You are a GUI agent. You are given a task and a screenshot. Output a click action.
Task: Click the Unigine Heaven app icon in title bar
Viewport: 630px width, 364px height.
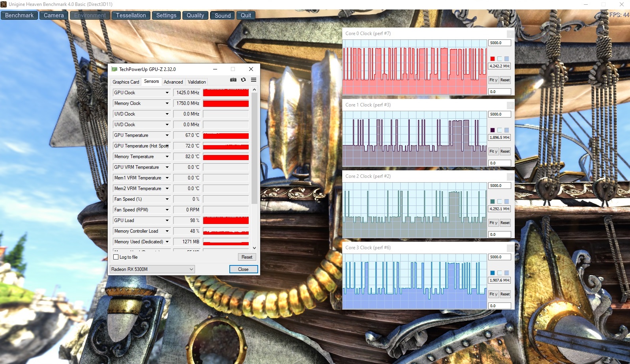click(x=4, y=4)
